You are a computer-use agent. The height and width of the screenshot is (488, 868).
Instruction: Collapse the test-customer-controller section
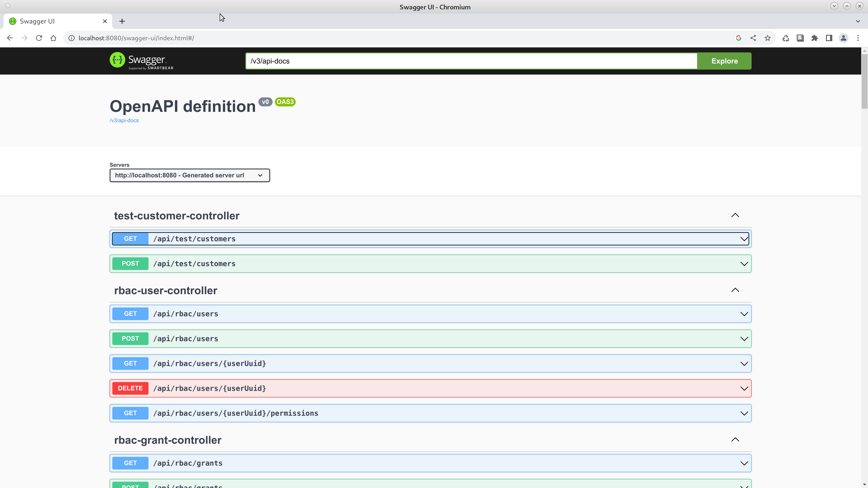tap(735, 216)
